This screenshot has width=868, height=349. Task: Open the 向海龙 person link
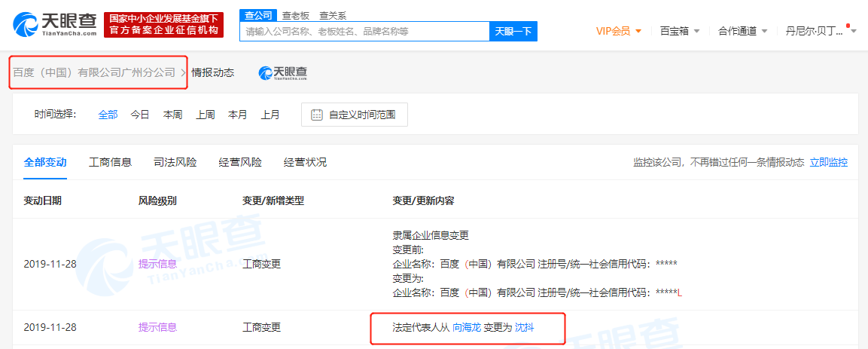(x=467, y=327)
